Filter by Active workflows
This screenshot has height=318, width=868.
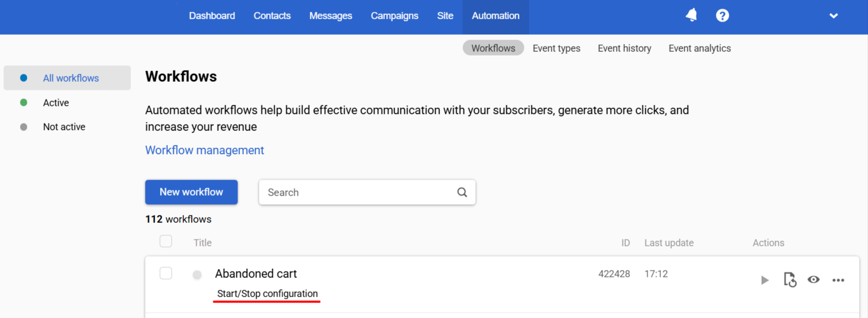(56, 103)
